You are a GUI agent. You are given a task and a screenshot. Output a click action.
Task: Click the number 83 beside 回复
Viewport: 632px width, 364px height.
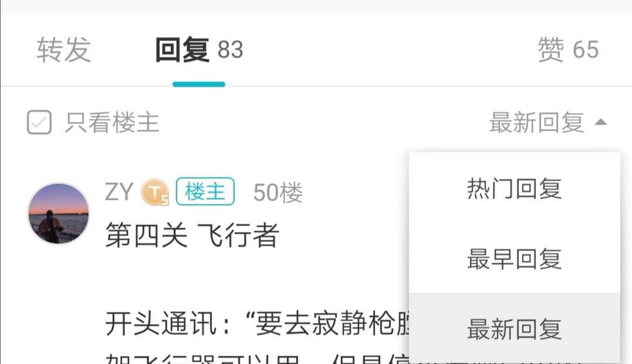pos(231,50)
